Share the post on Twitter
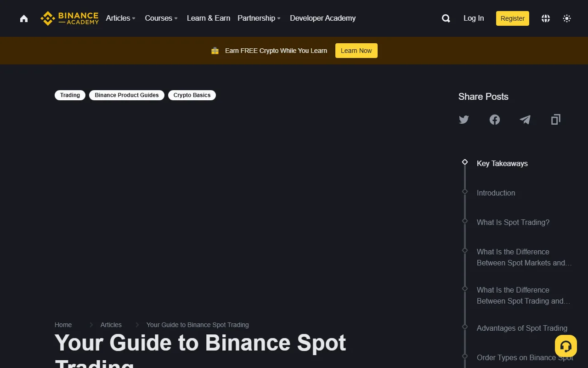 coord(464,120)
